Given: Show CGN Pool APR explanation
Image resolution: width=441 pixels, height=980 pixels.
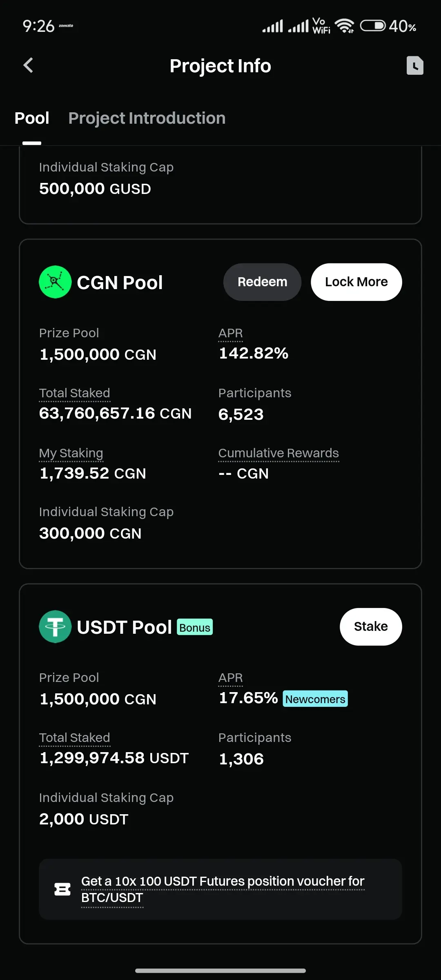Looking at the screenshot, I should click(231, 333).
